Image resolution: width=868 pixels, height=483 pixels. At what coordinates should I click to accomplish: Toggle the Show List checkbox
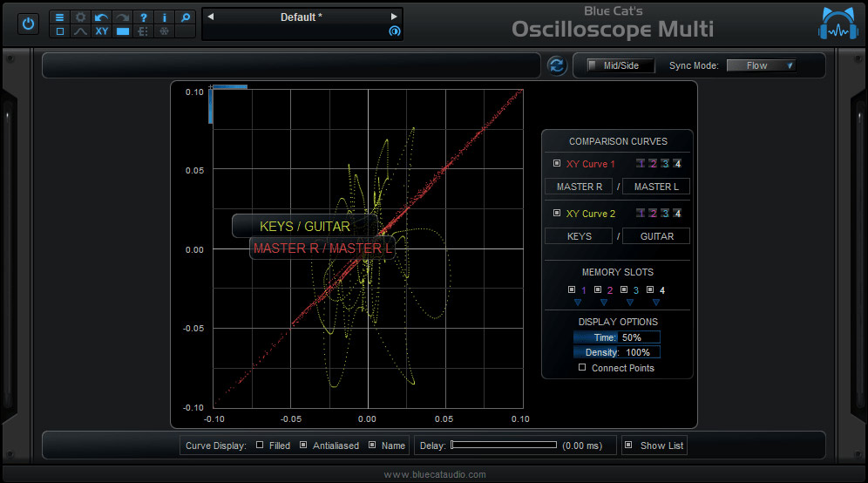click(x=628, y=445)
